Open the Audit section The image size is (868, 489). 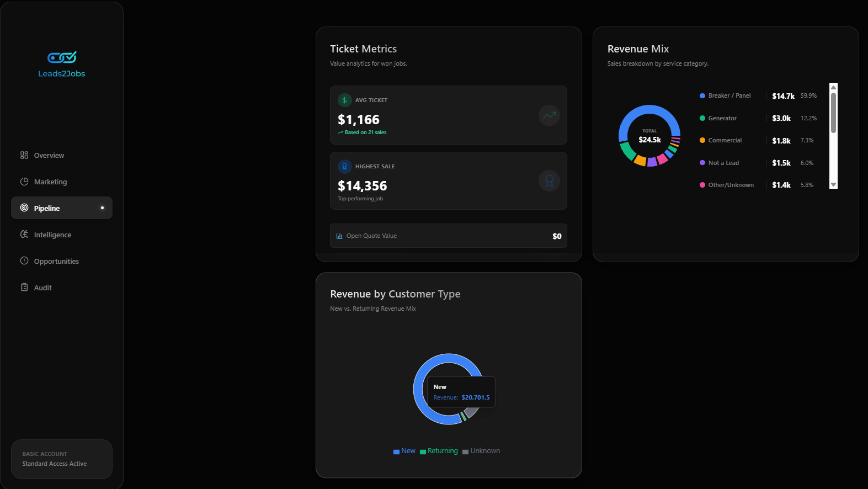tap(62, 288)
